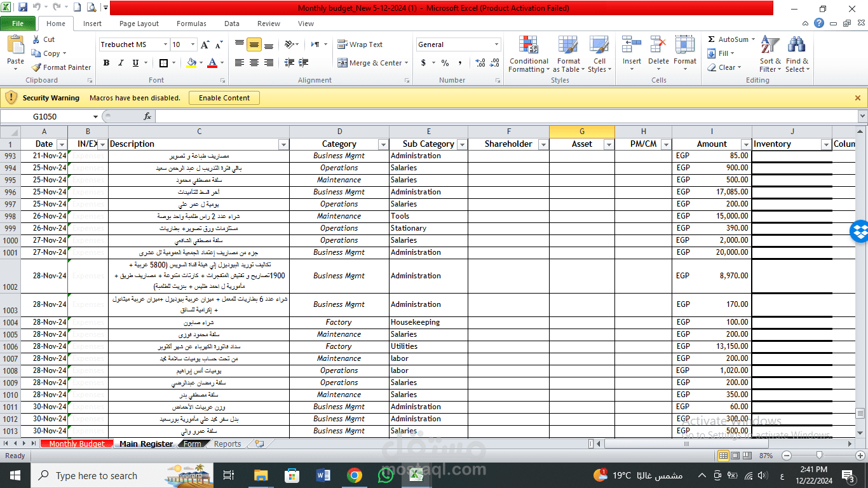
Task: Increase decimal places
Action: 480,63
